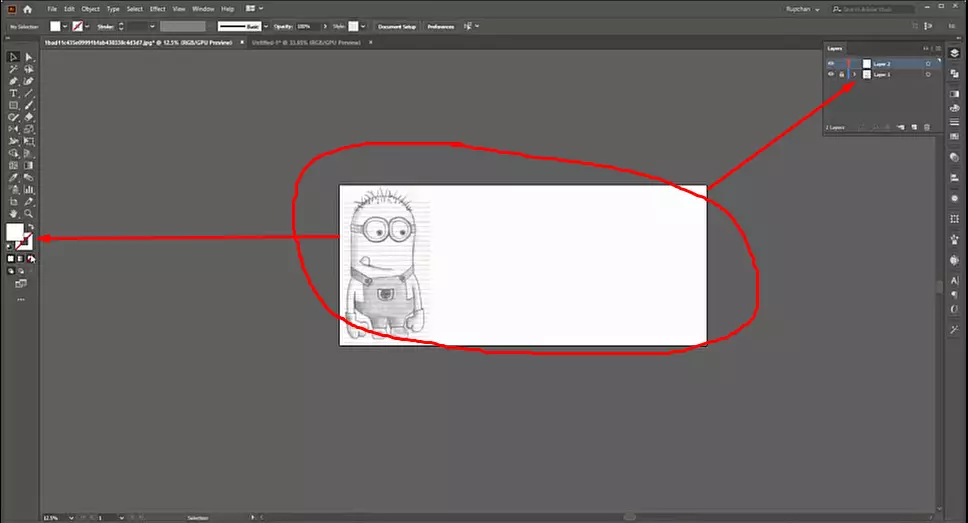968x523 pixels.
Task: Hide Layer 2 with eye icon
Action: pos(831,64)
